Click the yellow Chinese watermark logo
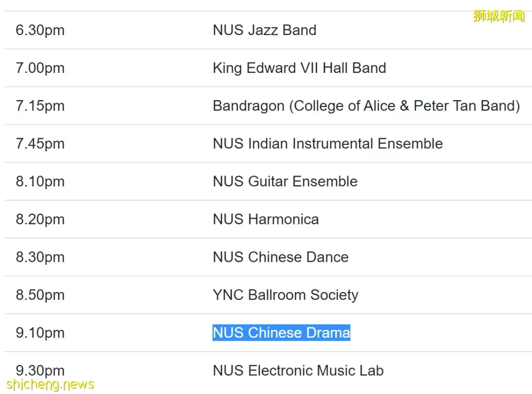 [x=499, y=16]
